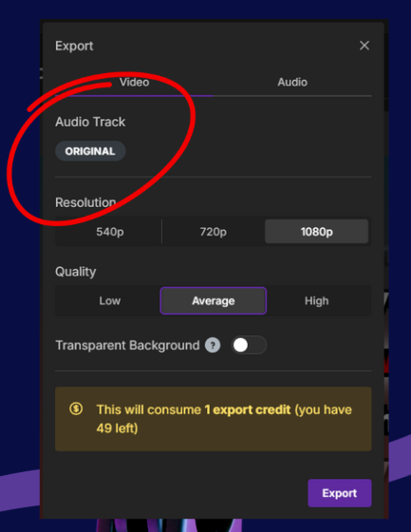The image size is (411, 532).
Task: Set quality to Low
Action: 109,301
